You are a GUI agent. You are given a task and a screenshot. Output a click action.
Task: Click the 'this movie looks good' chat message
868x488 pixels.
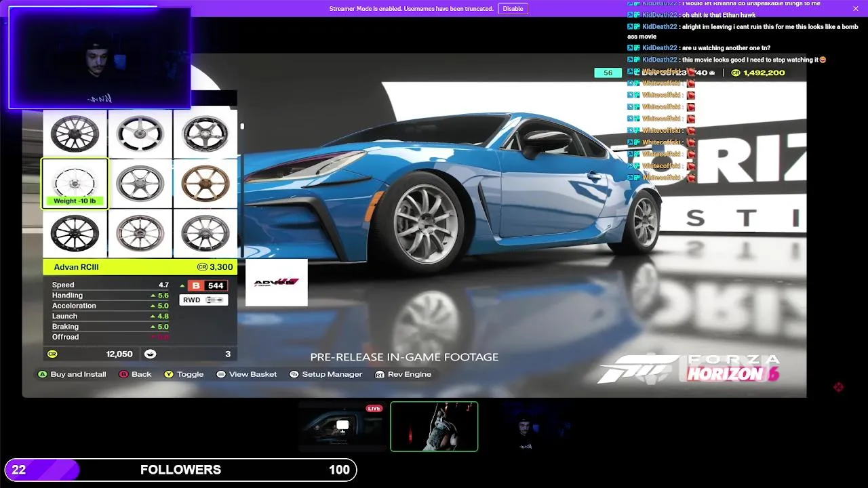[727, 60]
